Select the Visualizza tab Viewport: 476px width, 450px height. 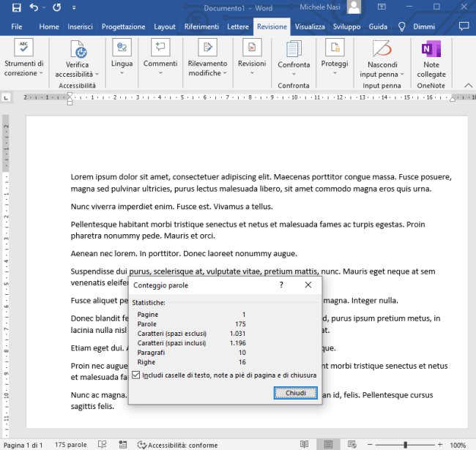[x=310, y=26]
